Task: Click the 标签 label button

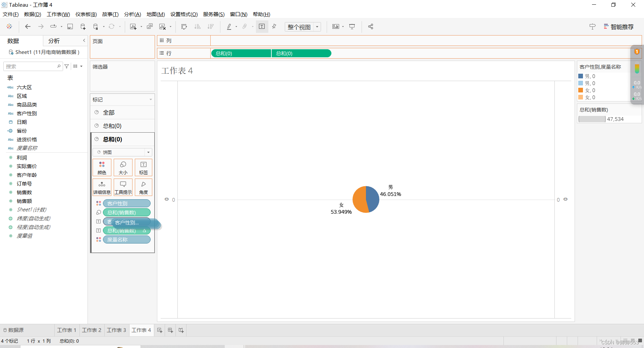Action: (x=144, y=167)
